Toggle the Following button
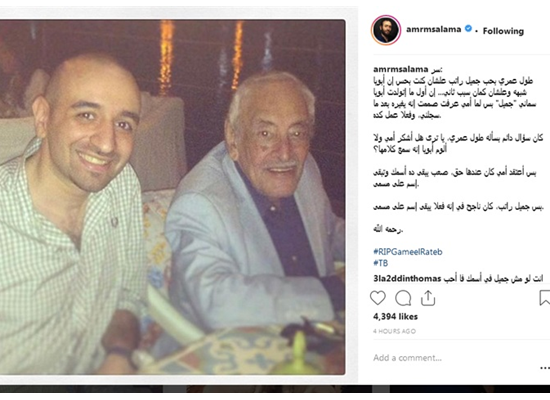 click(503, 31)
